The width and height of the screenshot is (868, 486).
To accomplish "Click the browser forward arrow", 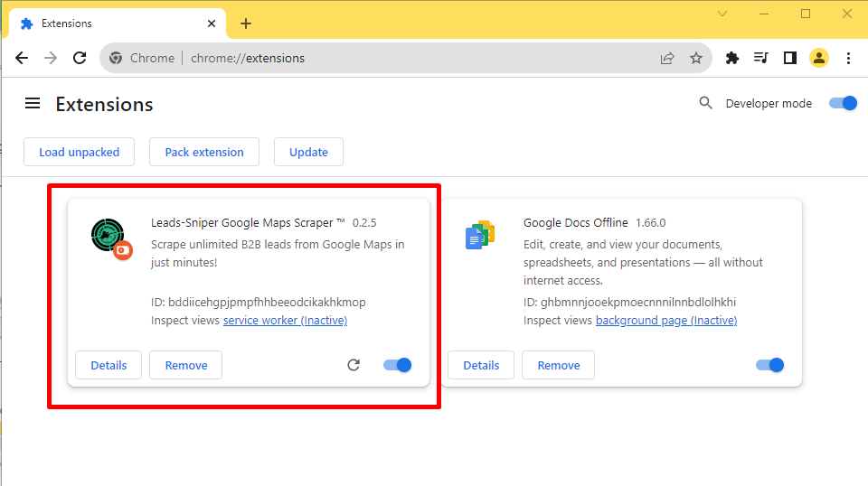I will tap(51, 58).
